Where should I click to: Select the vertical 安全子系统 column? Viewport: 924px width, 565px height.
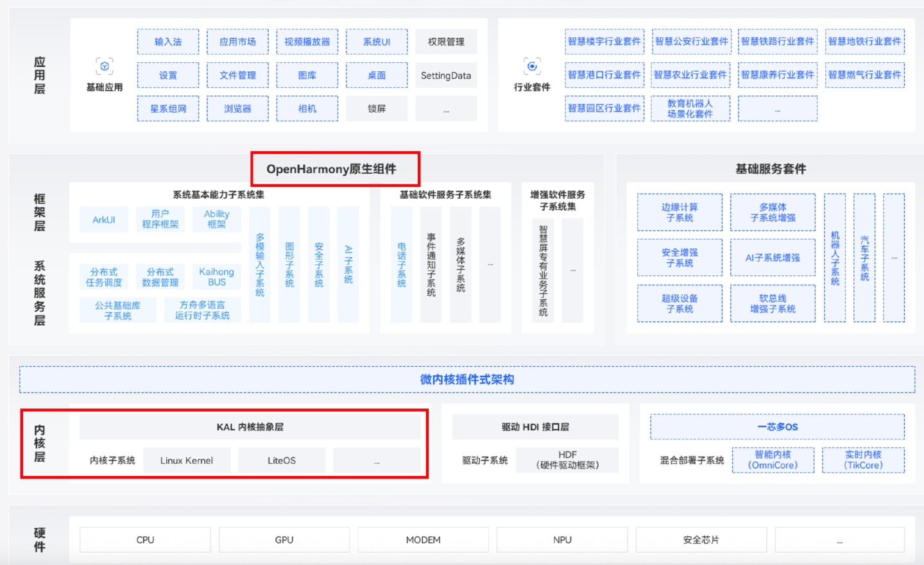coord(319,264)
